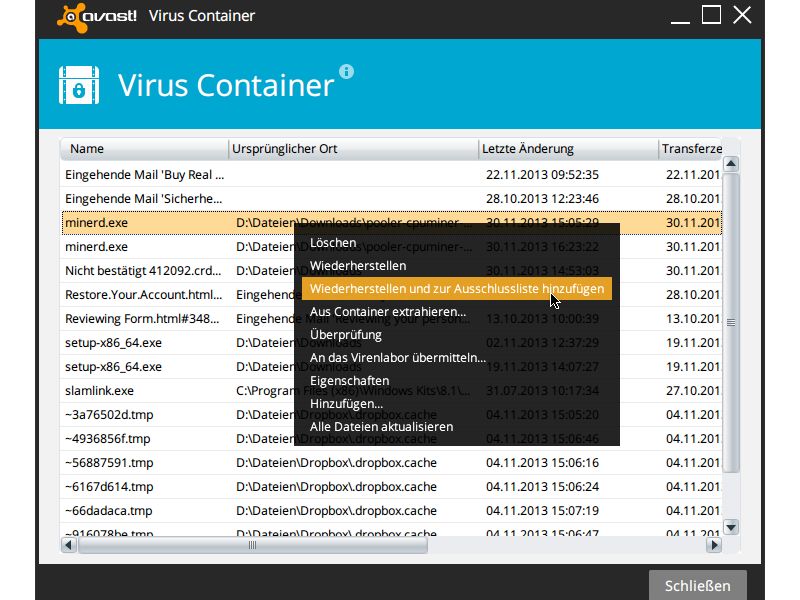Image resolution: width=800 pixels, height=600 pixels.
Task: Click the scroll down arrow of the list
Action: click(731, 527)
